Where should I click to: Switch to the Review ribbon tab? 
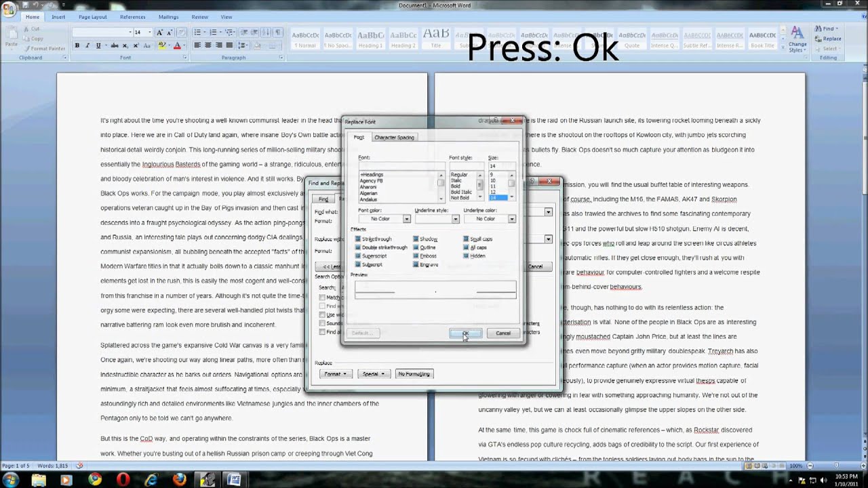[x=199, y=17]
